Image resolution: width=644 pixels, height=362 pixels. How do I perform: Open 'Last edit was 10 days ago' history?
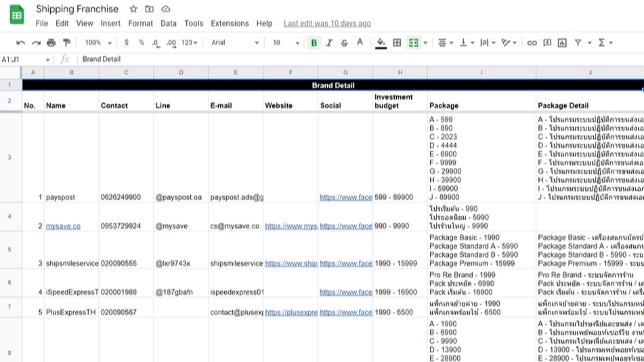coord(327,24)
